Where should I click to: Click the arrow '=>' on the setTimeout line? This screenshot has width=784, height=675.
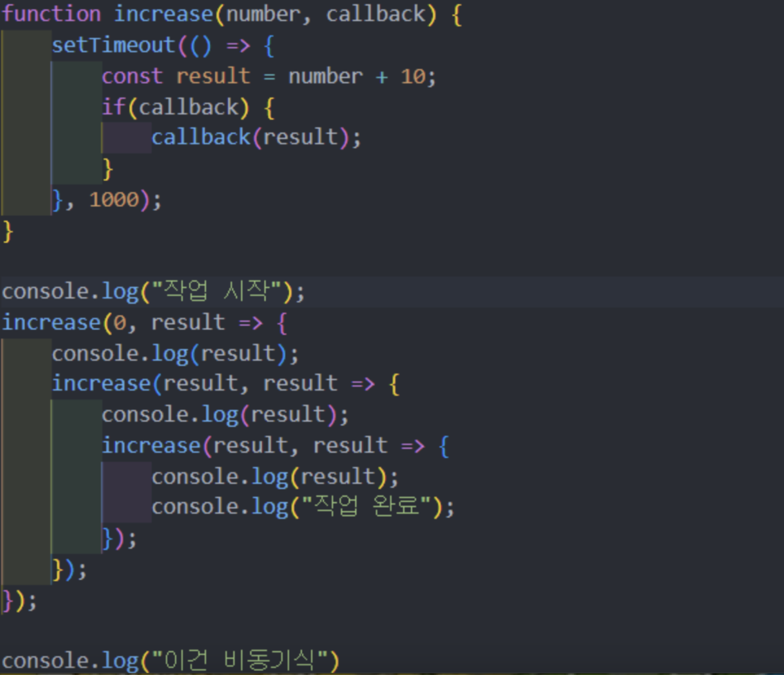click(238, 46)
